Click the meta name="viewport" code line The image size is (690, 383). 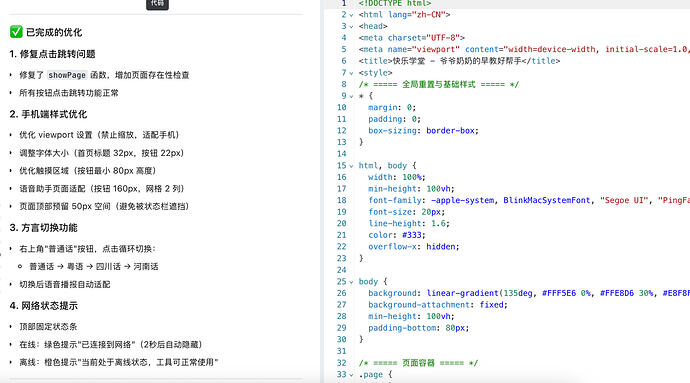pos(524,49)
